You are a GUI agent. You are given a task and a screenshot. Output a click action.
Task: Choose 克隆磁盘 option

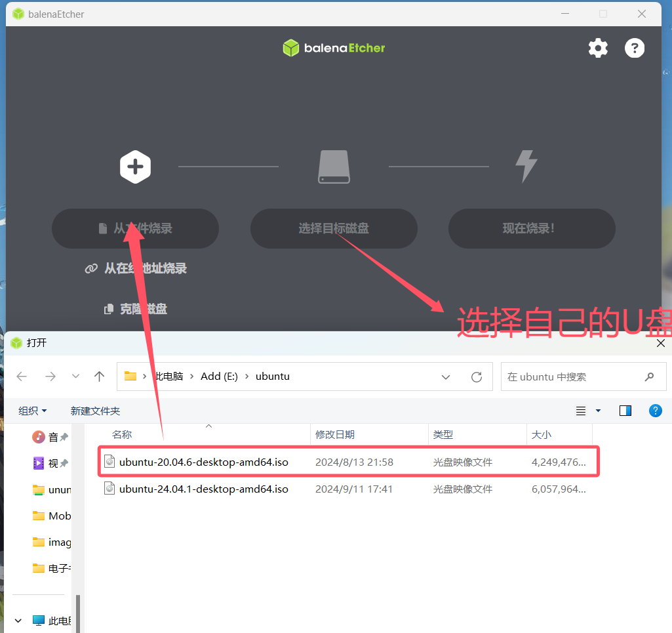click(x=136, y=309)
